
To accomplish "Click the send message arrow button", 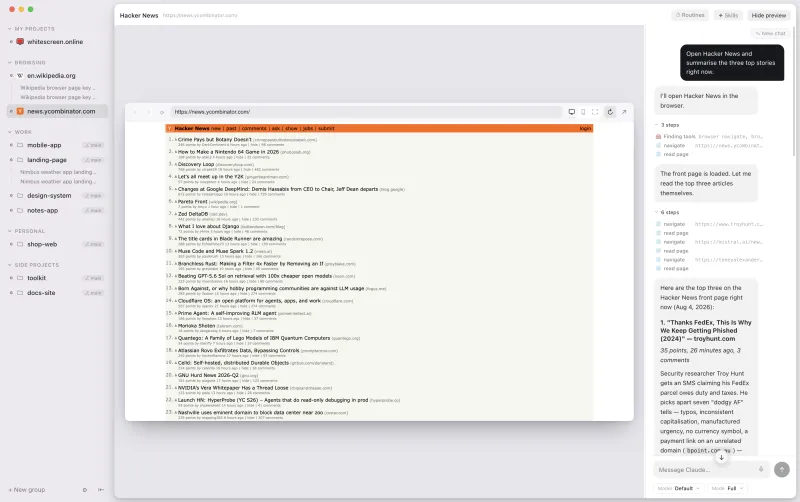I will coord(782,469).
